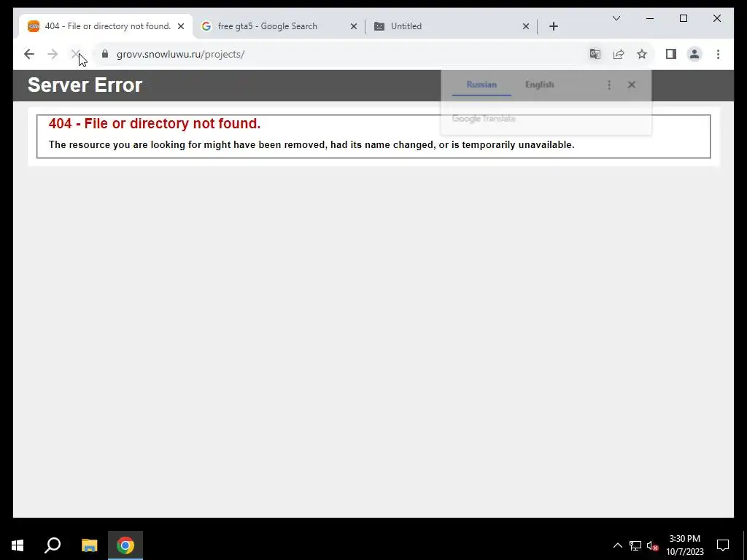Open the muted volume tray icon
The width and height of the screenshot is (747, 560).
pos(653,545)
